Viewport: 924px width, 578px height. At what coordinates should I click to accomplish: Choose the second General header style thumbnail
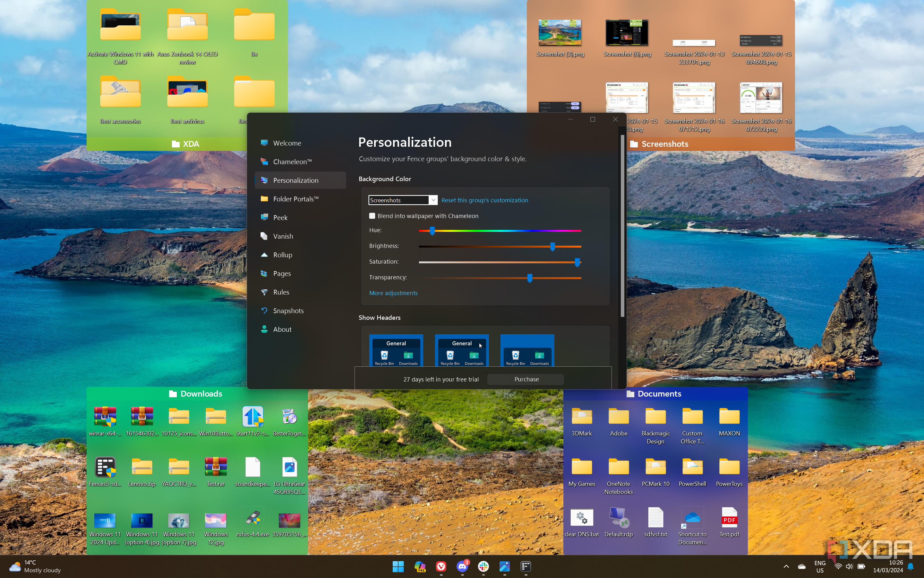click(x=462, y=351)
